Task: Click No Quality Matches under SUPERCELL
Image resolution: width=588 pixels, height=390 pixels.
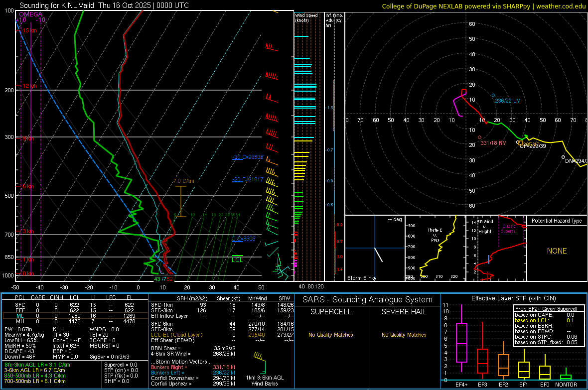Action: tap(331, 335)
